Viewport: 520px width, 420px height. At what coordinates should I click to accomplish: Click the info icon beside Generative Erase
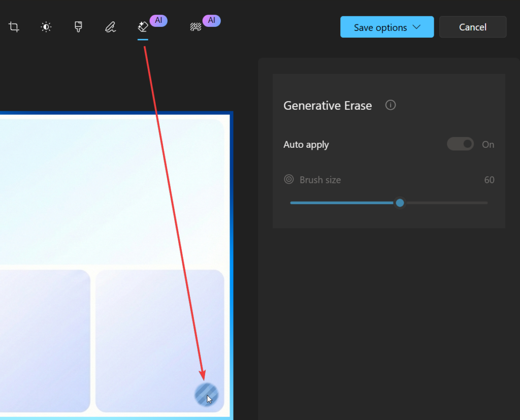[x=391, y=105]
